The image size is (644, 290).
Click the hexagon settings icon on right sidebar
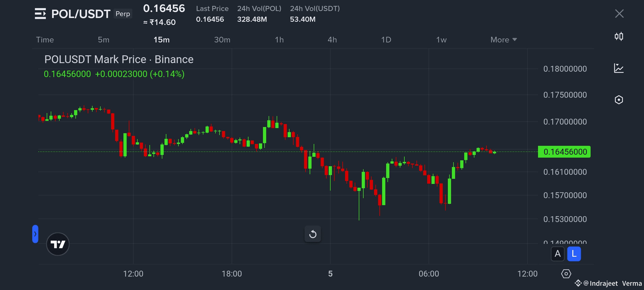(619, 100)
